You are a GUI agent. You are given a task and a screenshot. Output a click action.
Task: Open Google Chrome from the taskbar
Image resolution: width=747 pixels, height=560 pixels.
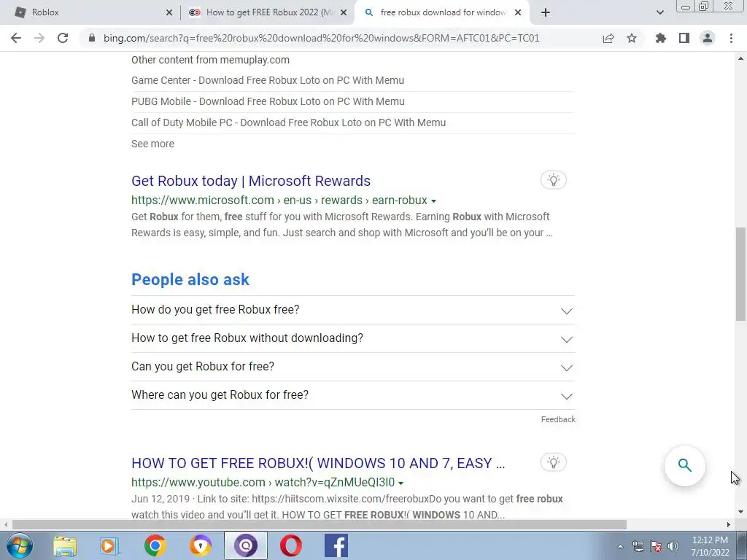pyautogui.click(x=155, y=545)
